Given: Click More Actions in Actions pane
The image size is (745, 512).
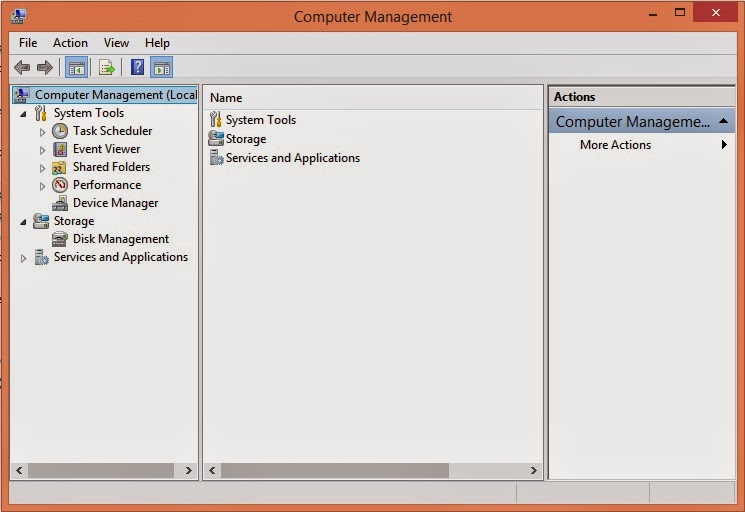Looking at the screenshot, I should pyautogui.click(x=615, y=144).
